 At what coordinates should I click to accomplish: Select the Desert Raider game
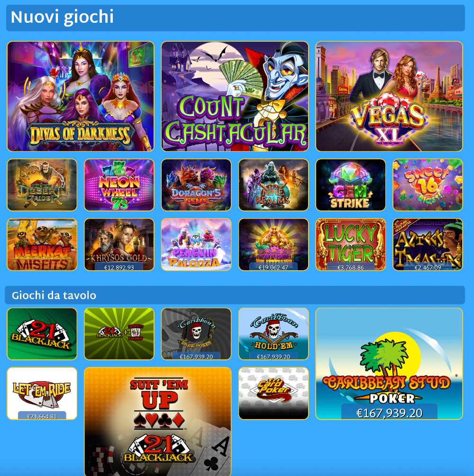pyautogui.click(x=42, y=185)
